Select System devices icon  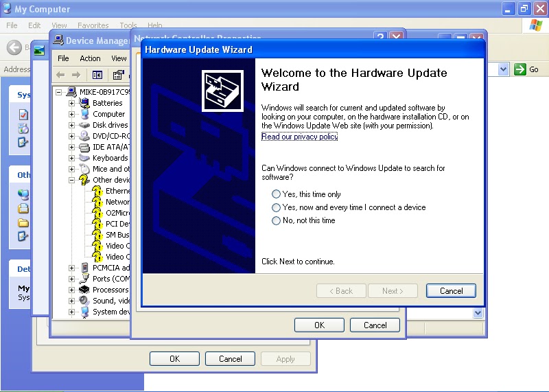tap(84, 312)
